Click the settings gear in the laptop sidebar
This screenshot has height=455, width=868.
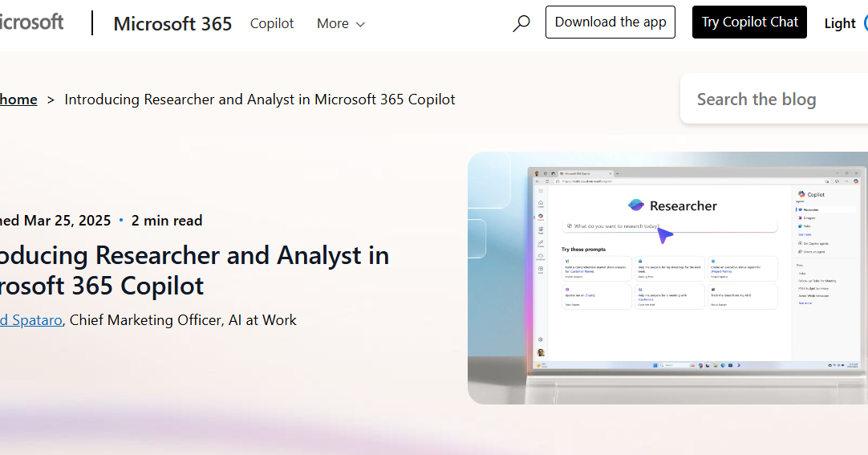[x=541, y=339]
